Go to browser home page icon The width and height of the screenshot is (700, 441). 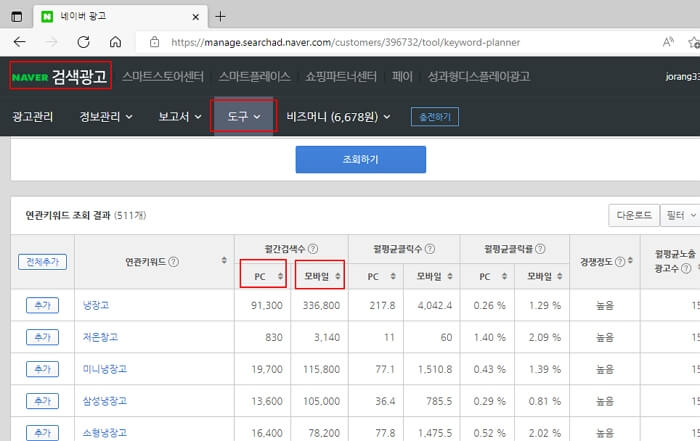(115, 42)
